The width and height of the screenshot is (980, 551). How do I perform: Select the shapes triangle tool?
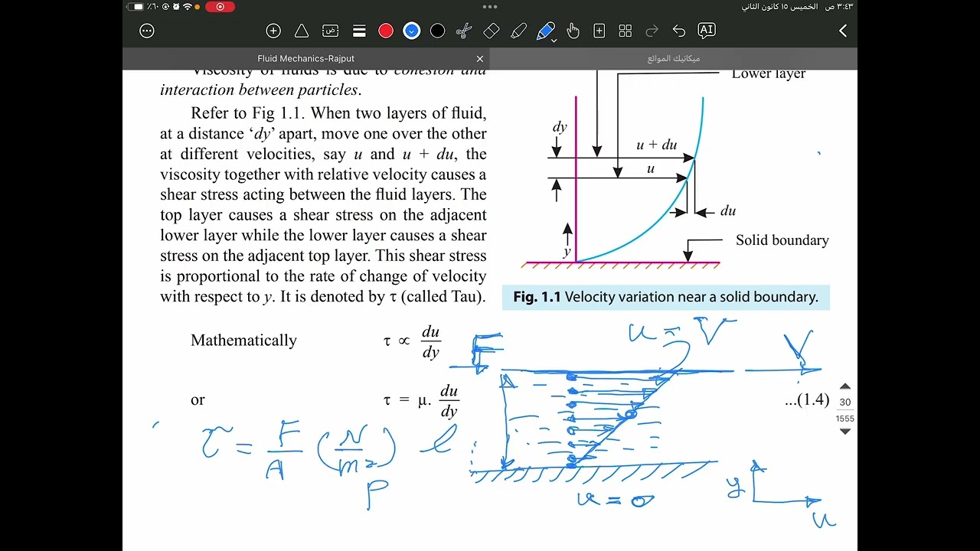302,31
